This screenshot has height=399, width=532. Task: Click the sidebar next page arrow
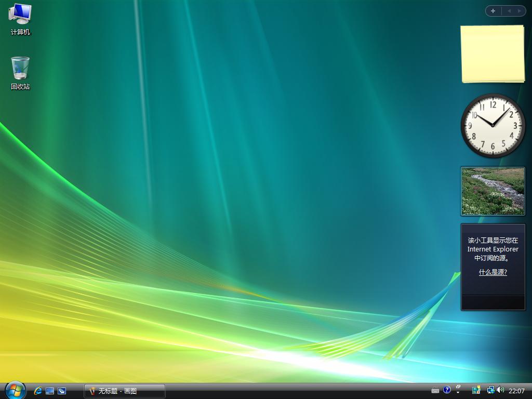[519, 11]
